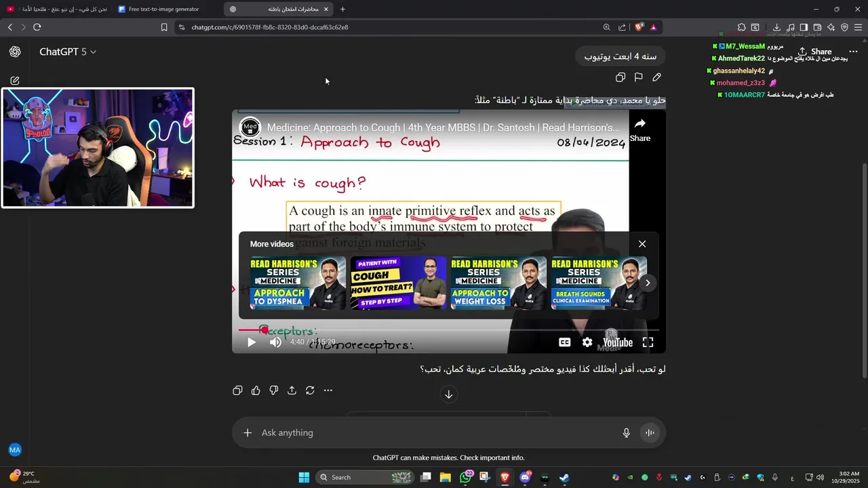Toggle the browser sidebar panel

(804, 27)
